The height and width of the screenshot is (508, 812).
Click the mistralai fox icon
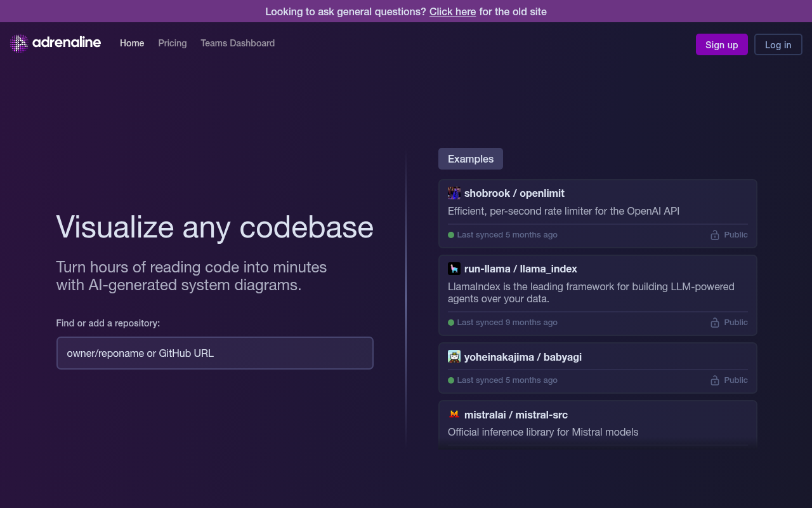pyautogui.click(x=454, y=414)
